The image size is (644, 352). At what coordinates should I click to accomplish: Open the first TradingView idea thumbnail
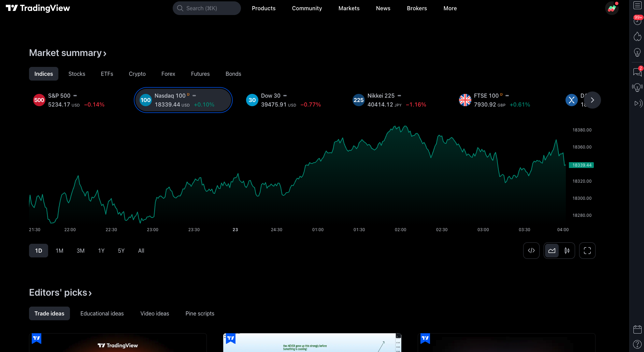tap(118, 343)
